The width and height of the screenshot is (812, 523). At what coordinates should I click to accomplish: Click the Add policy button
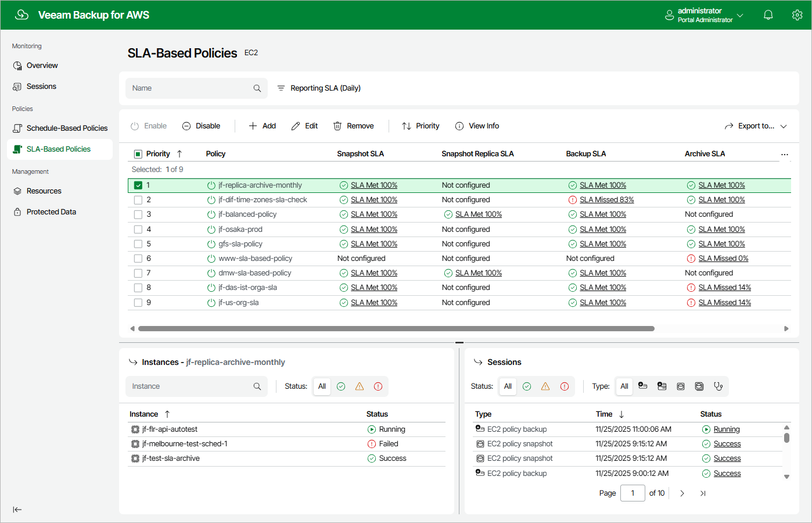(263, 126)
